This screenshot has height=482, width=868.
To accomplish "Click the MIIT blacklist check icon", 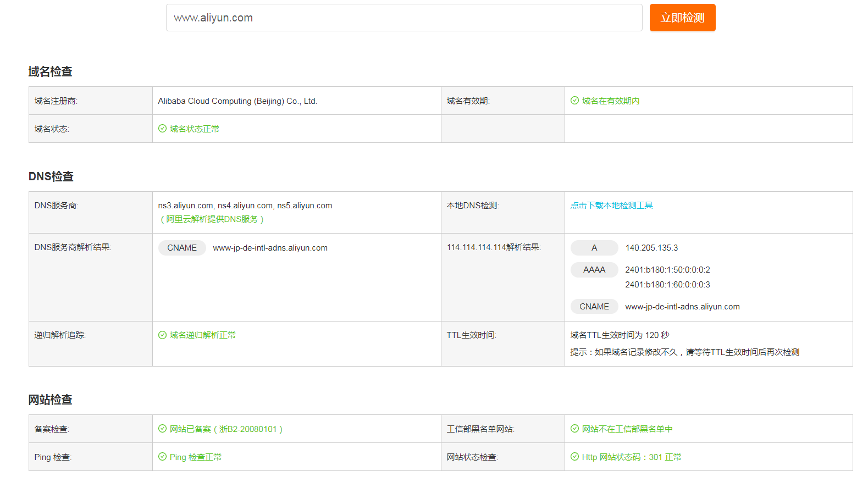I will [x=574, y=429].
